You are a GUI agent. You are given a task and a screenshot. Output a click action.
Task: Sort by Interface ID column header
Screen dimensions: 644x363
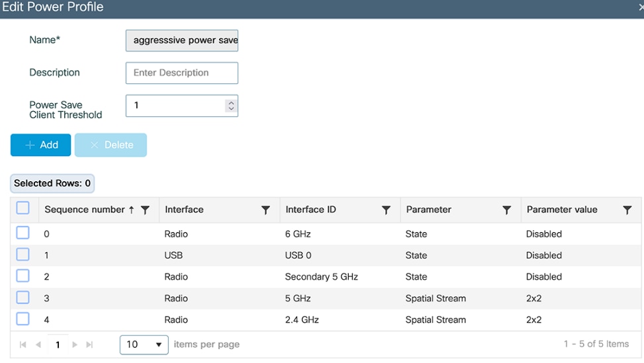pyautogui.click(x=310, y=210)
